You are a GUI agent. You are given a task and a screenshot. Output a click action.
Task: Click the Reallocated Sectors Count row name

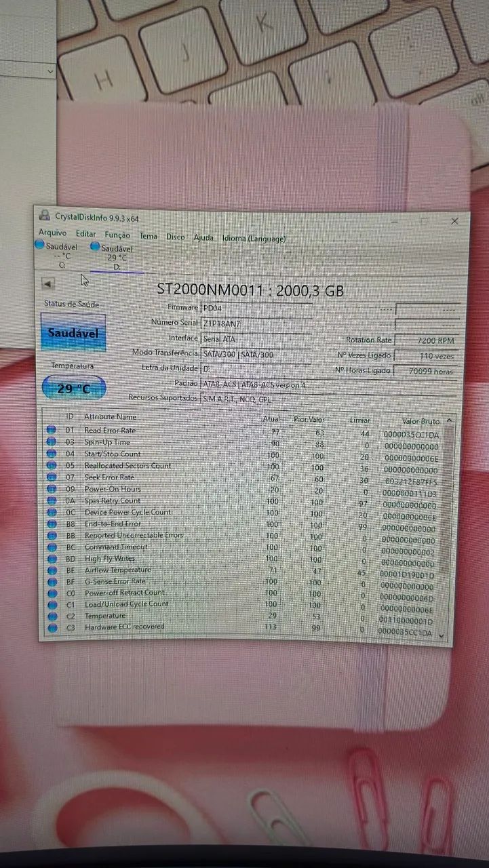click(128, 465)
